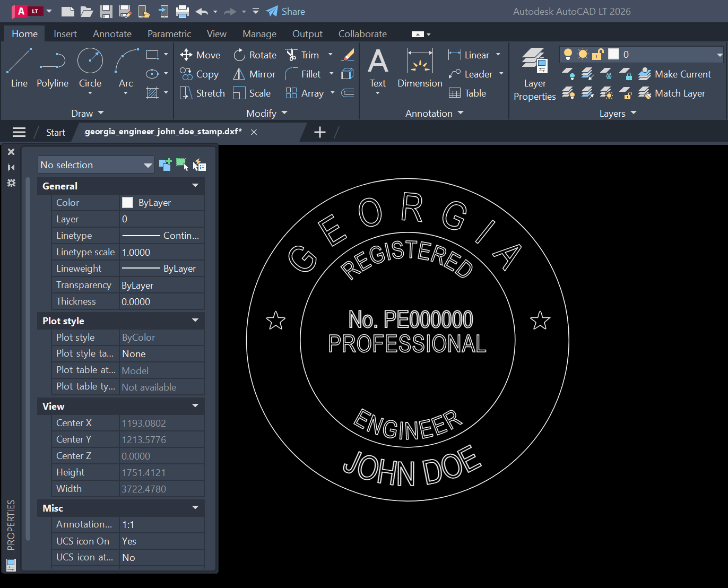Select the Text annotation tool
Image resolution: width=728 pixels, height=588 pixels.
(x=378, y=68)
